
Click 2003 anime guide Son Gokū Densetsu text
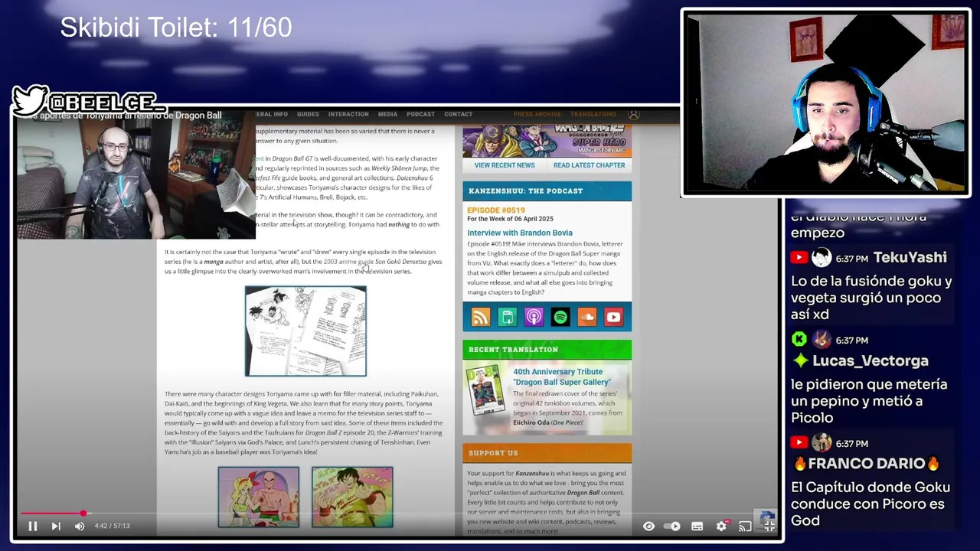click(x=375, y=262)
